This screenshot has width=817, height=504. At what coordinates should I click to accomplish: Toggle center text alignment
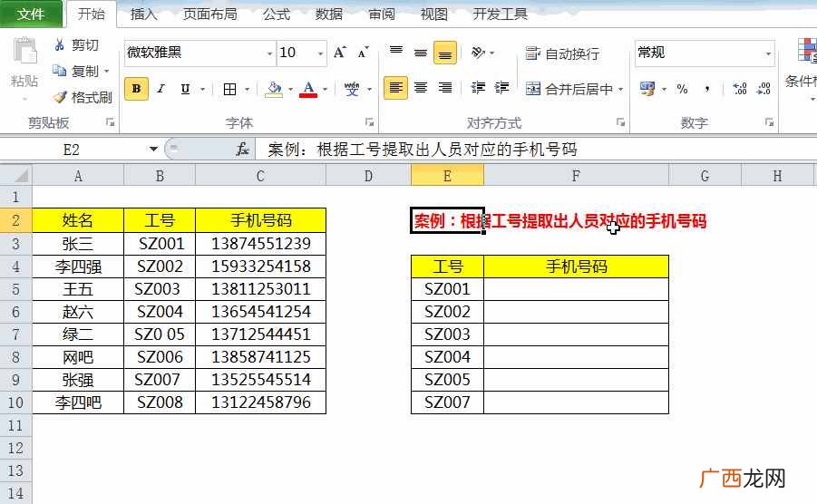[x=421, y=87]
